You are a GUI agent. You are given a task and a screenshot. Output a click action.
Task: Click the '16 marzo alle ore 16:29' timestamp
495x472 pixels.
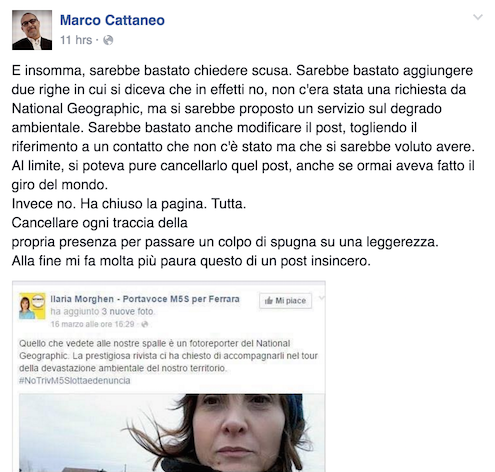tap(92, 324)
